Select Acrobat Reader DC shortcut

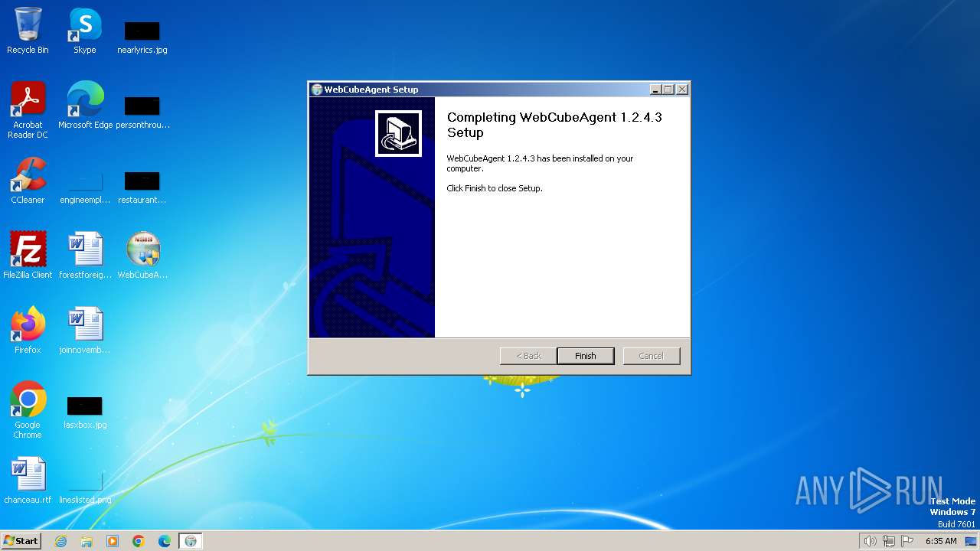click(28, 110)
